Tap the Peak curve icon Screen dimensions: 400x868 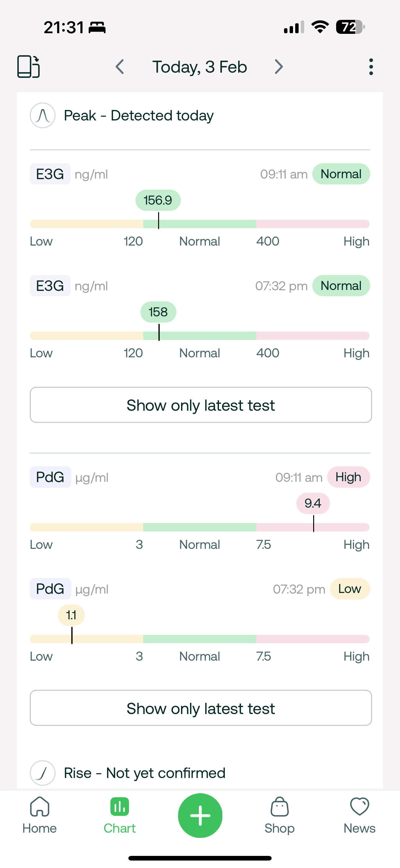(43, 115)
